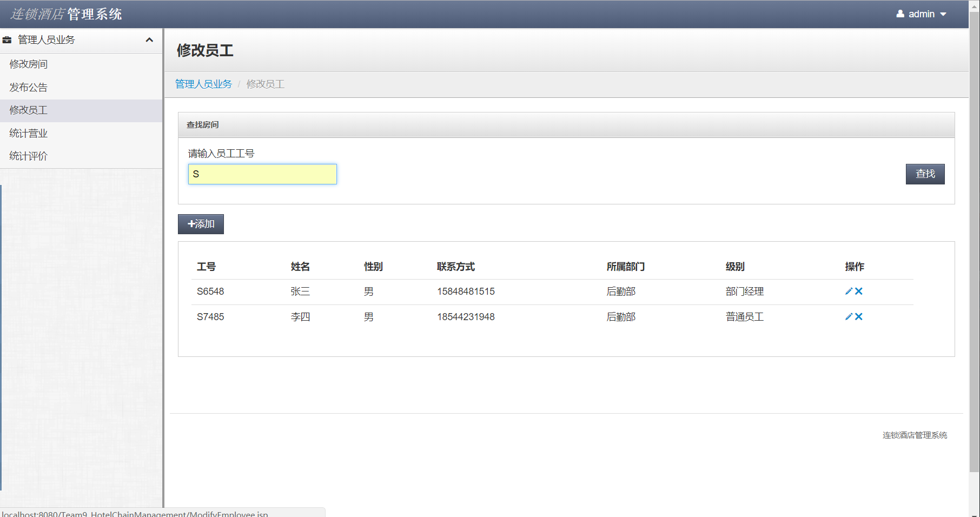Viewport: 980px width, 517px height.
Task: Select employee ID S7485 cell
Action: coord(210,317)
